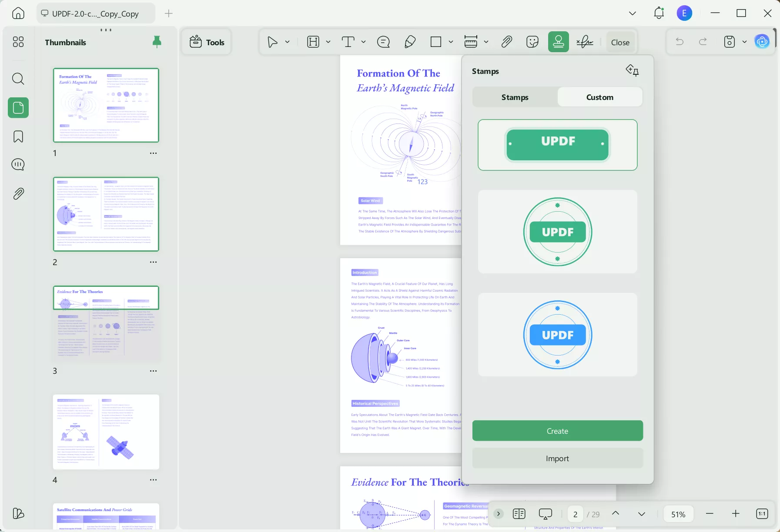Viewport: 780px width, 532px height.
Task: Select the measure tool
Action: point(471,42)
